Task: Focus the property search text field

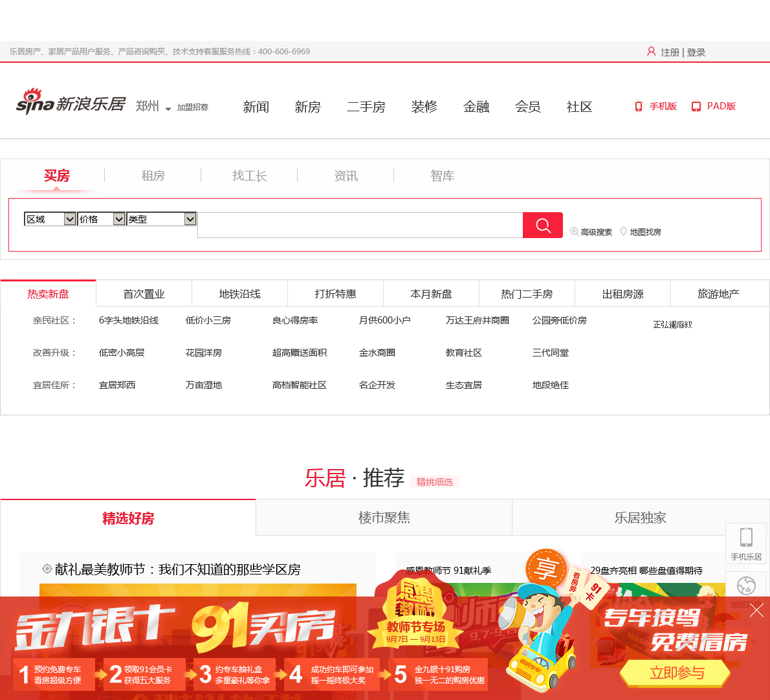Action: (x=360, y=225)
